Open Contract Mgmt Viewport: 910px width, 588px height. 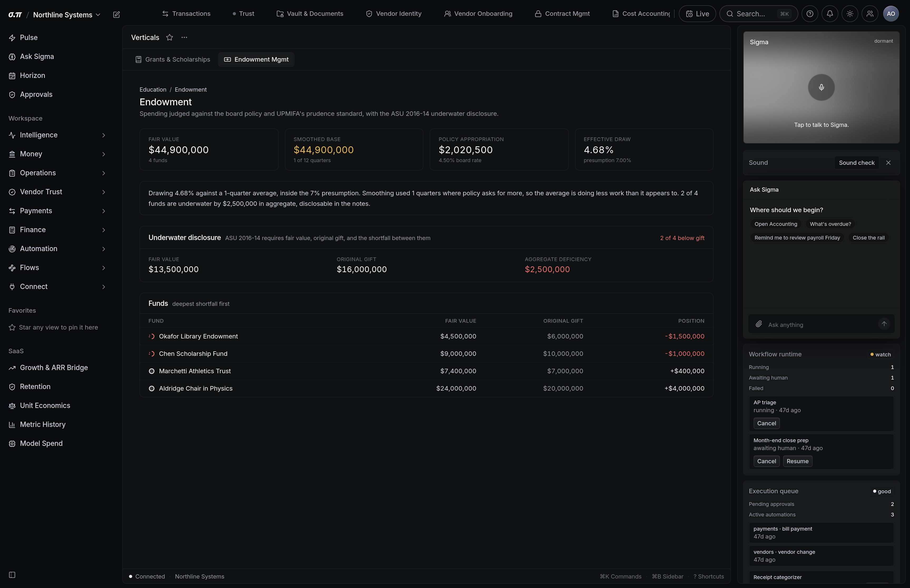[x=562, y=14]
